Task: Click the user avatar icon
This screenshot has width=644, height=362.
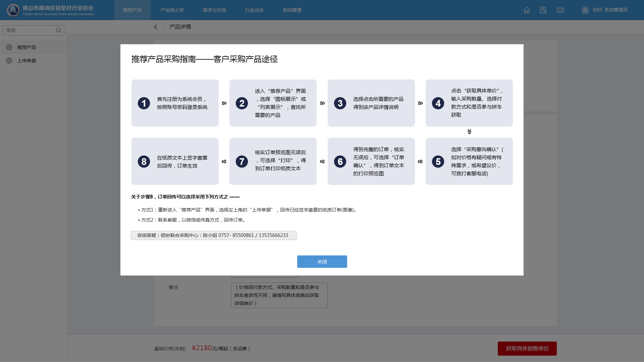Action: point(585,10)
